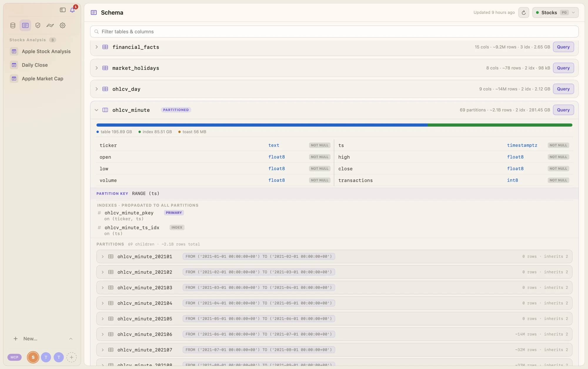Screen dimensions: 588x369
Task: Click the timestamptz type of ts
Action: click(x=522, y=145)
